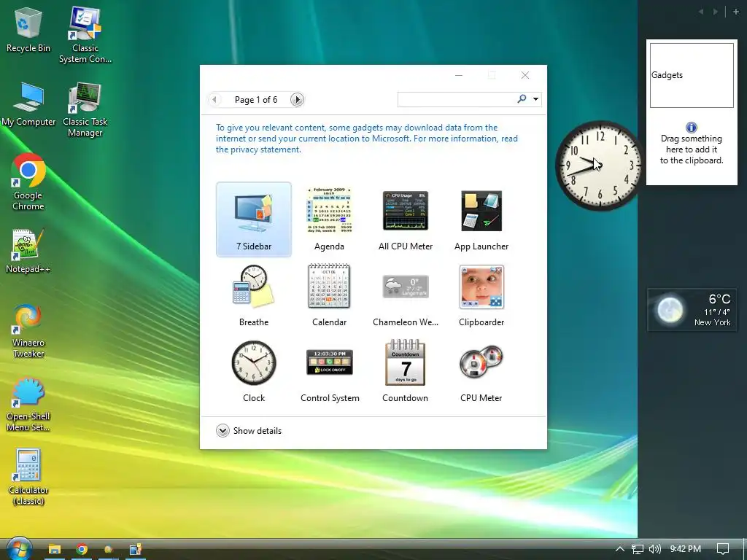The height and width of the screenshot is (560, 747).
Task: Show hidden tray icons chevron
Action: [619, 548]
